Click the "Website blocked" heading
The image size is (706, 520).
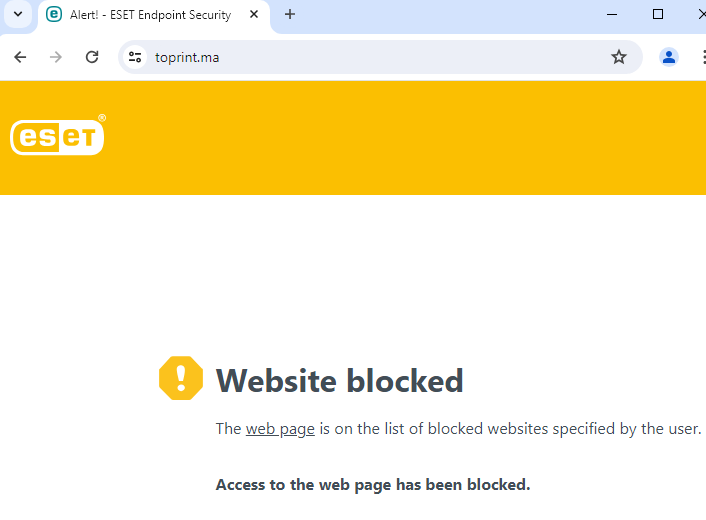[340, 380]
